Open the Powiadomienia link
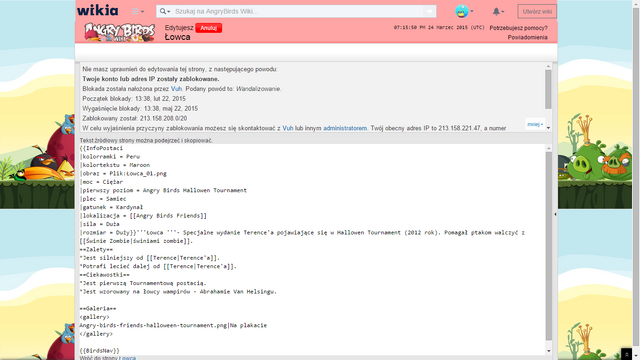The height and width of the screenshot is (360, 640). pos(527,37)
